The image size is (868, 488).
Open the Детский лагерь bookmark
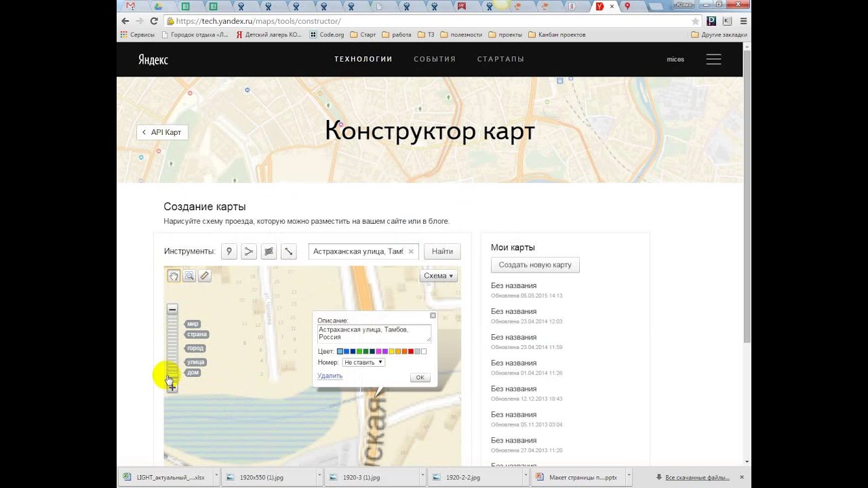coord(269,35)
